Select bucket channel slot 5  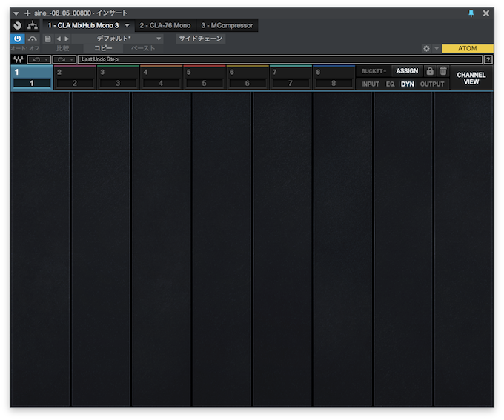[x=204, y=78]
